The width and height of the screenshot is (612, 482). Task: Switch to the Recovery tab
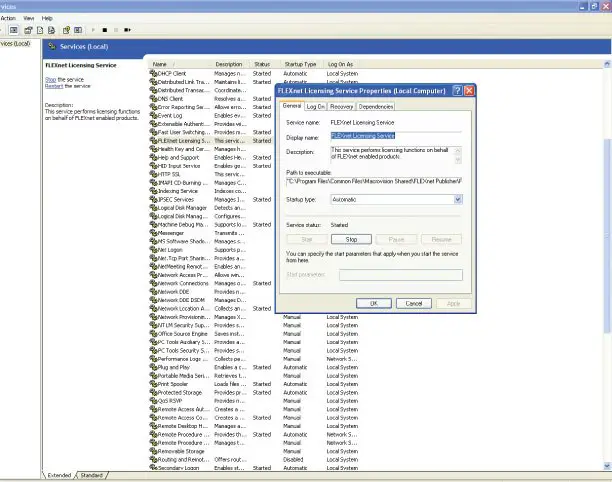pos(342,107)
